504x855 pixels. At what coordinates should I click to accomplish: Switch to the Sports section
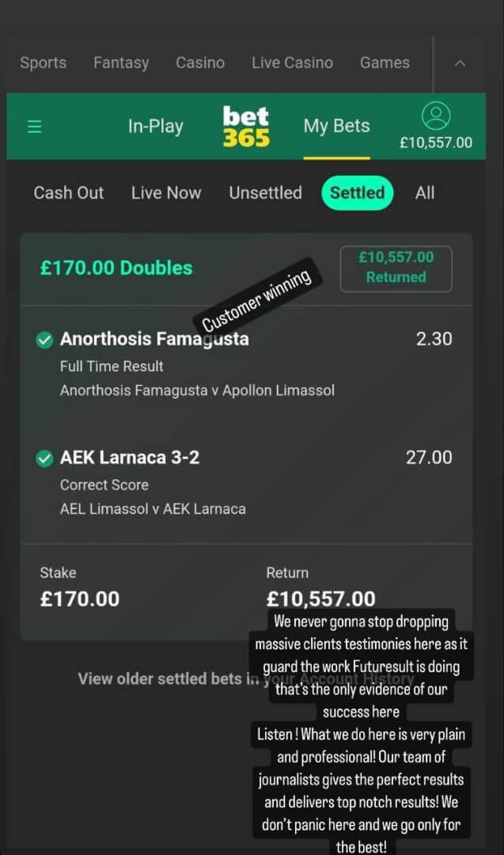coord(44,63)
